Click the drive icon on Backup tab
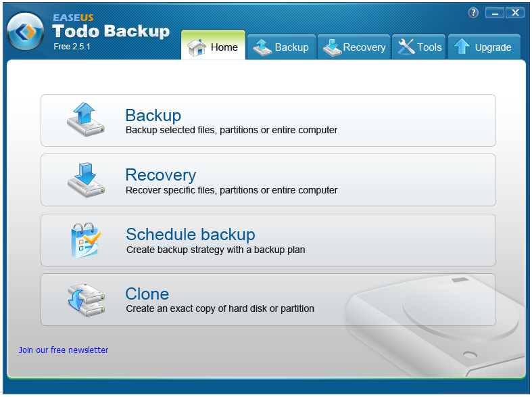Image resolution: width=532 pixels, height=397 pixels. pos(262,47)
